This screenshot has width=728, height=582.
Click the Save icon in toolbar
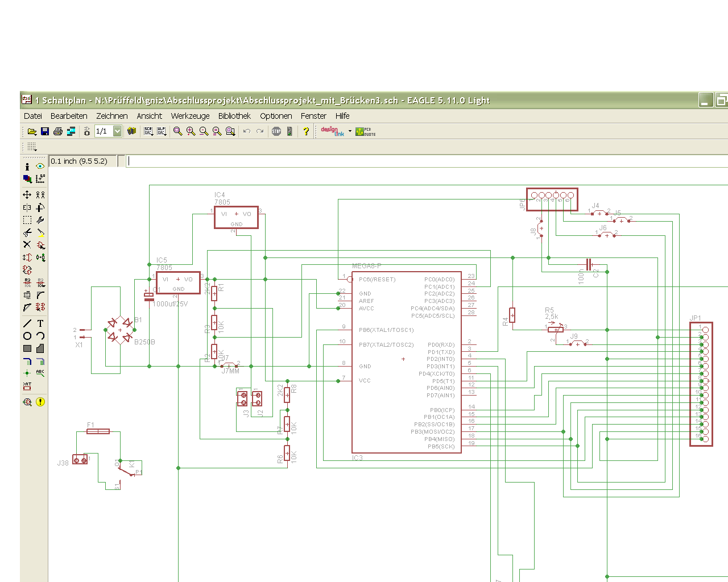coord(45,131)
